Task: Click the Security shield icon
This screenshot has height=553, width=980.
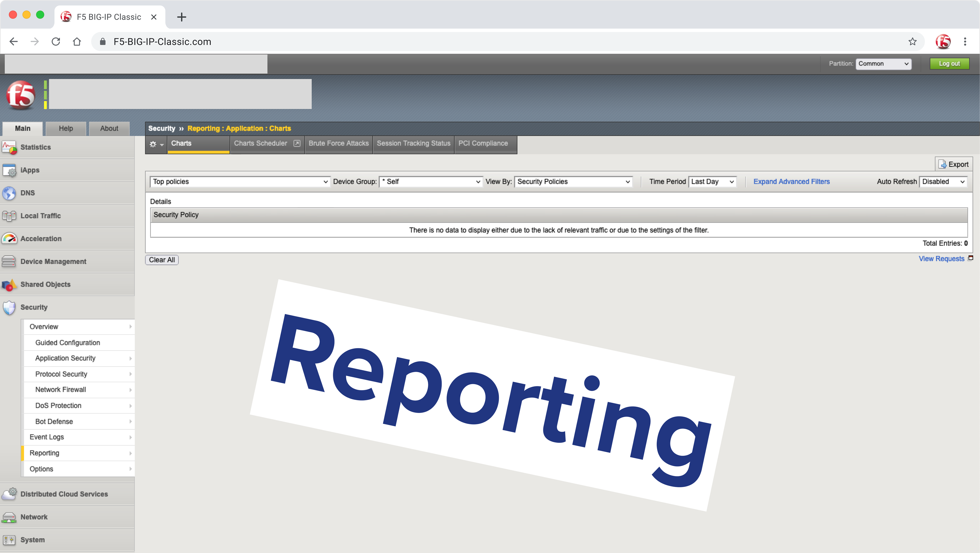Action: [9, 307]
